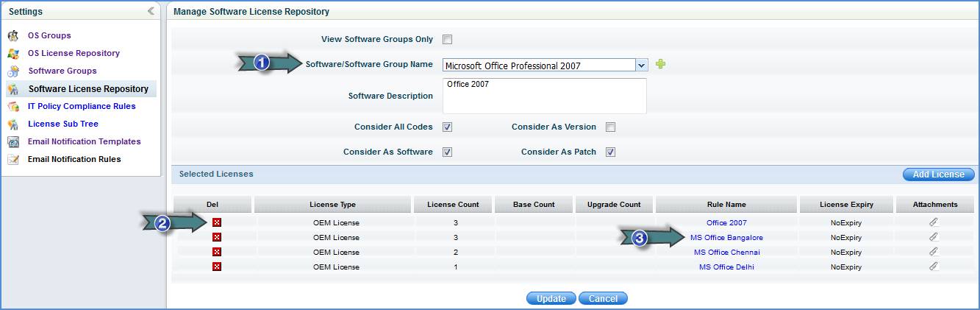Uncheck Consider As Software checkbox
The width and height of the screenshot is (980, 310).
(447, 152)
